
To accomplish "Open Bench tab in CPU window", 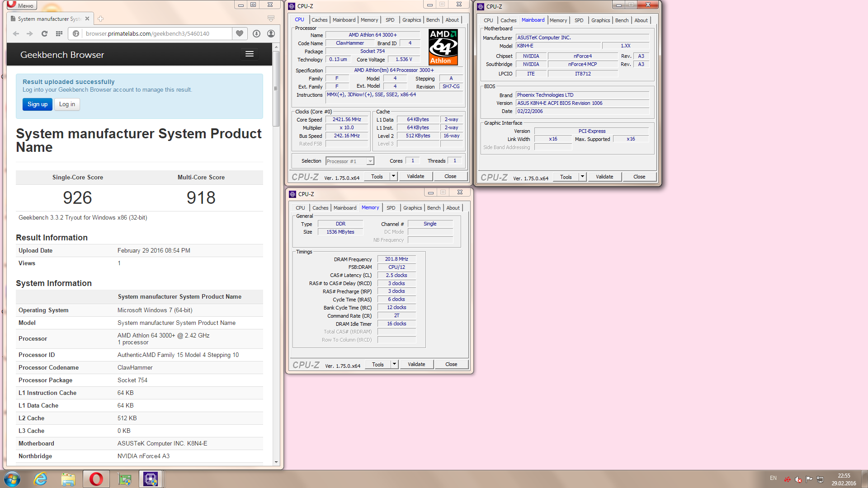I will coord(433,20).
